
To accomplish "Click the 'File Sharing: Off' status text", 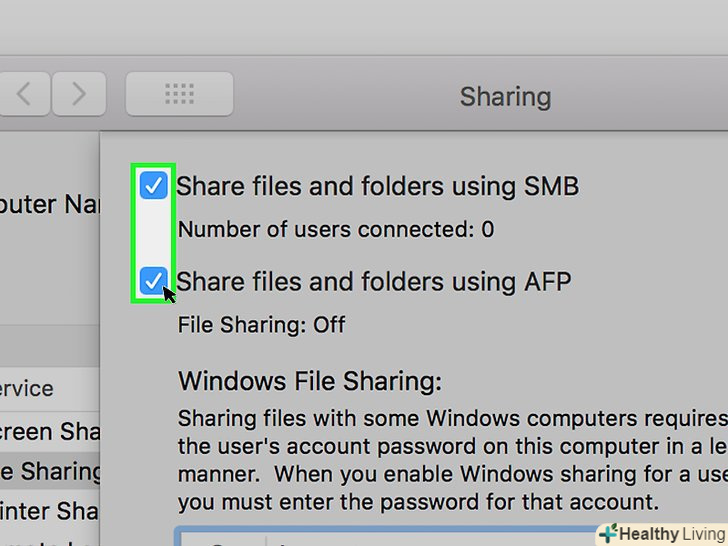I will pos(262,325).
